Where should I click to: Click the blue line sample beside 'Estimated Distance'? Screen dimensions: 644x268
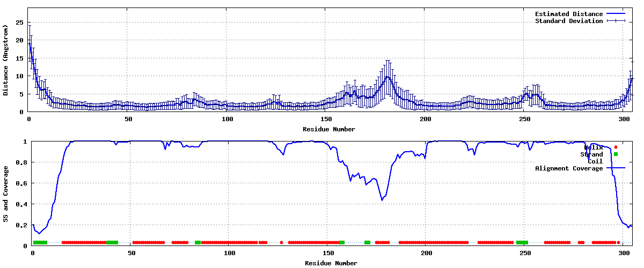click(x=617, y=14)
